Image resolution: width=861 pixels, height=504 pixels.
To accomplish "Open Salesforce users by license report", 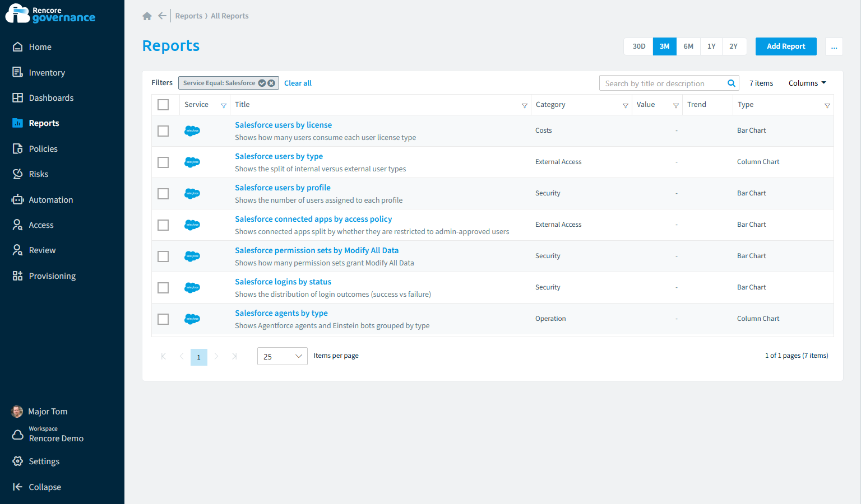I will 283,125.
